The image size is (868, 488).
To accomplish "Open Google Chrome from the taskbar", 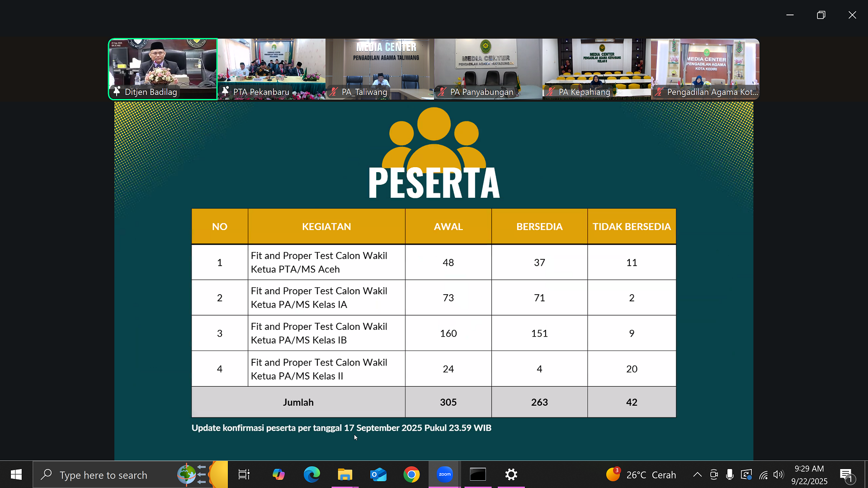I will point(411,474).
